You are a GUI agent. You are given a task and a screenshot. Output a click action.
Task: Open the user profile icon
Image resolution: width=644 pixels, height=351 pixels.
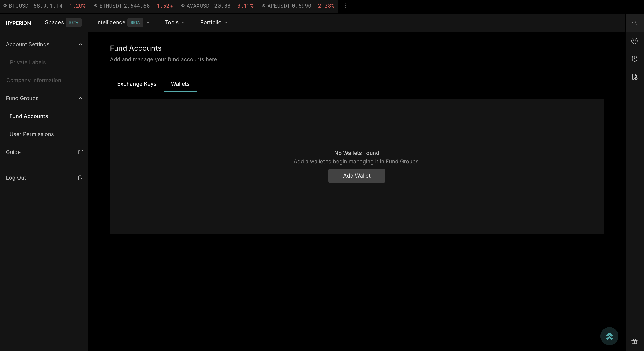click(634, 41)
